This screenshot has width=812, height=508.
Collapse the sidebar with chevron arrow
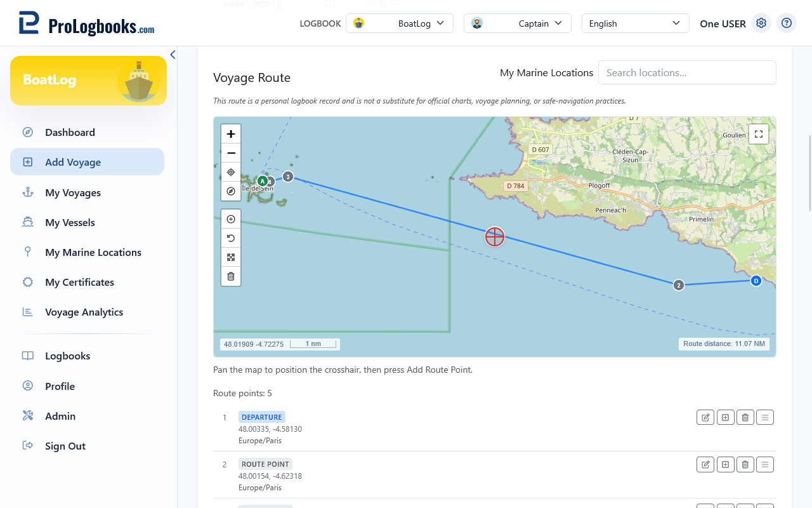(173, 55)
